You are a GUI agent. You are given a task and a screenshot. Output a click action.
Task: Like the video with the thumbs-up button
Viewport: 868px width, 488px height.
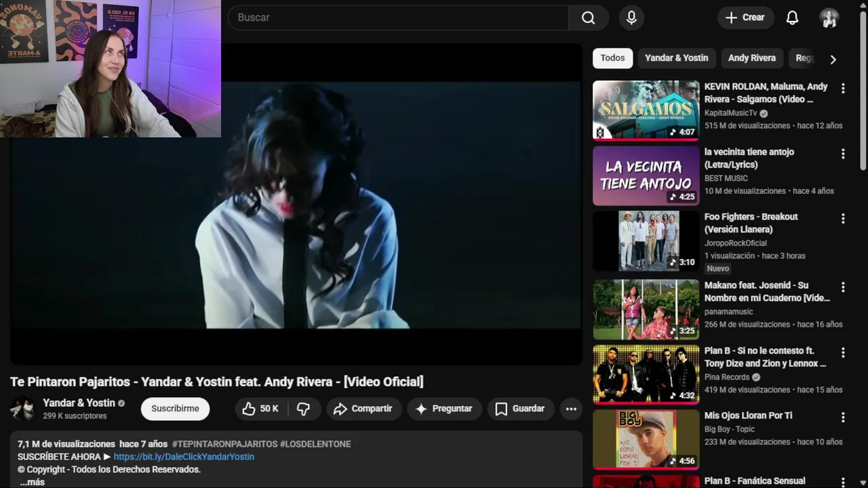[261, 409]
